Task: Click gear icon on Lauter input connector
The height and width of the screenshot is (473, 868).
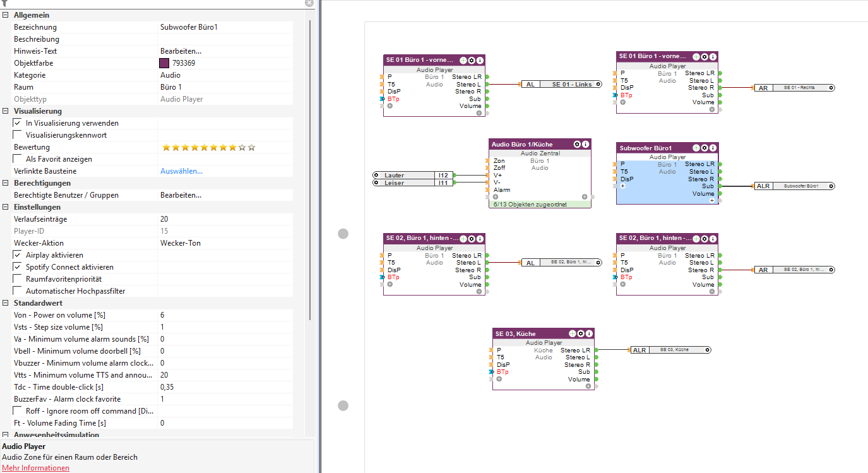Action: [x=376, y=175]
